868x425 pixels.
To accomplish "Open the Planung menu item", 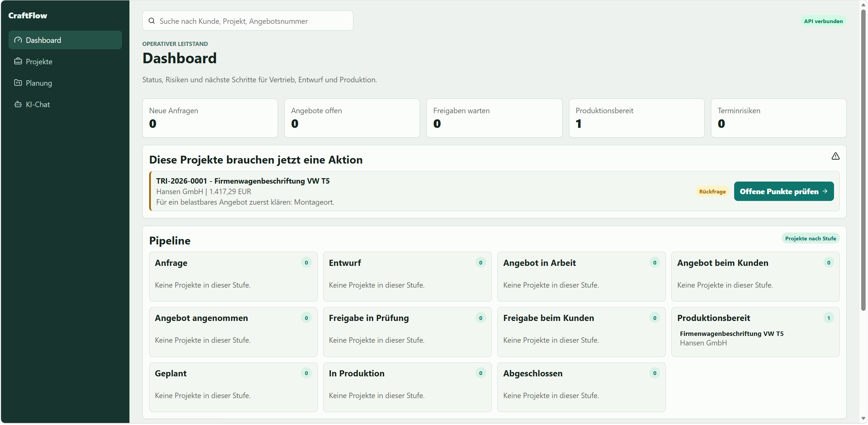I will 65,83.
